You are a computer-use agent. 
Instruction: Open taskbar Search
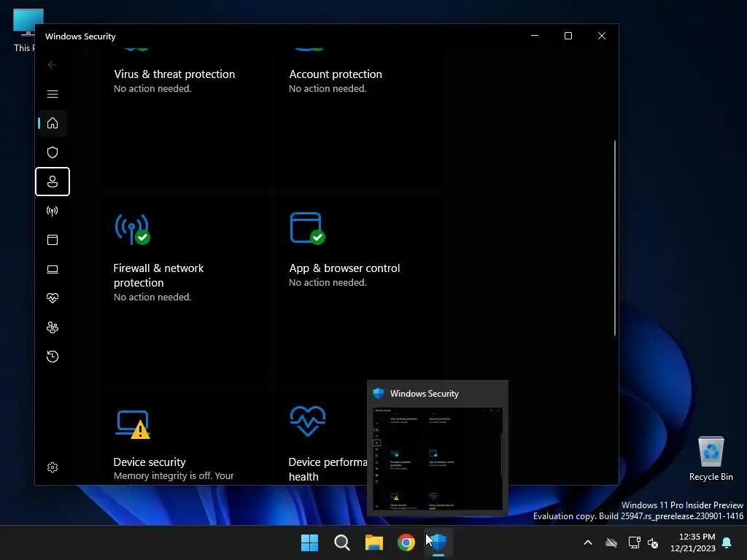342,542
